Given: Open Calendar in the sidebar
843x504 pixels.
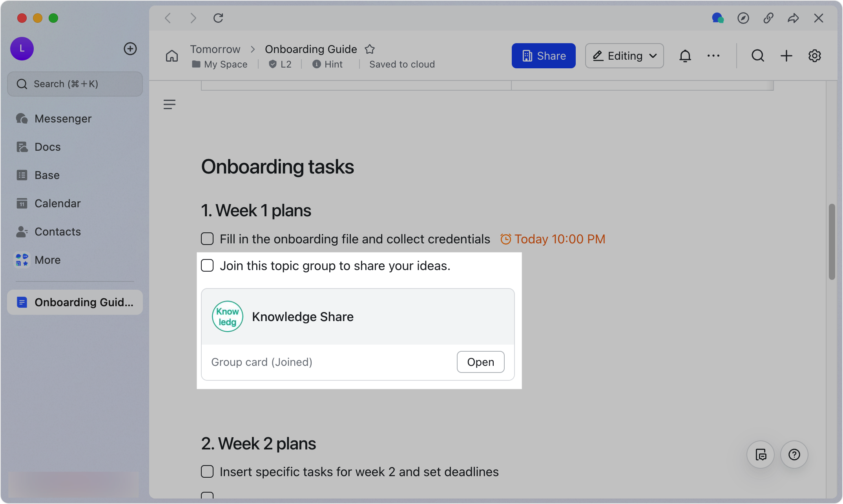Looking at the screenshot, I should point(57,203).
